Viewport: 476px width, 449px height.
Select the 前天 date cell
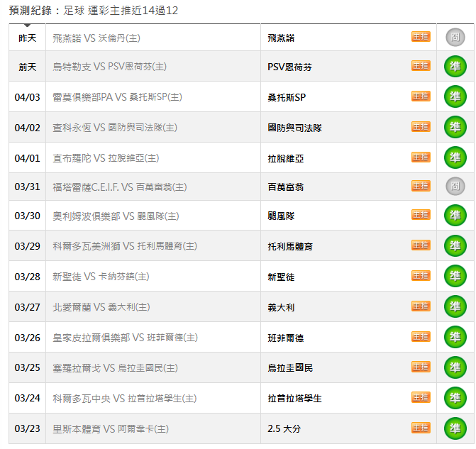click(28, 67)
